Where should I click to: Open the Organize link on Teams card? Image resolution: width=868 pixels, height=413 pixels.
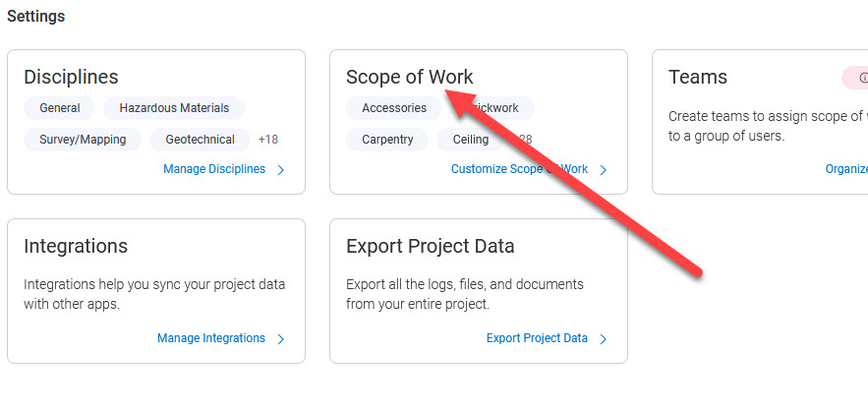[x=846, y=169]
